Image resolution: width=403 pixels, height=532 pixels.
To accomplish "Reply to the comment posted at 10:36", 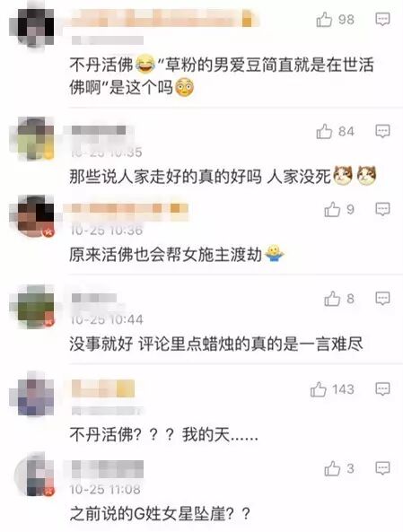I will 382,209.
